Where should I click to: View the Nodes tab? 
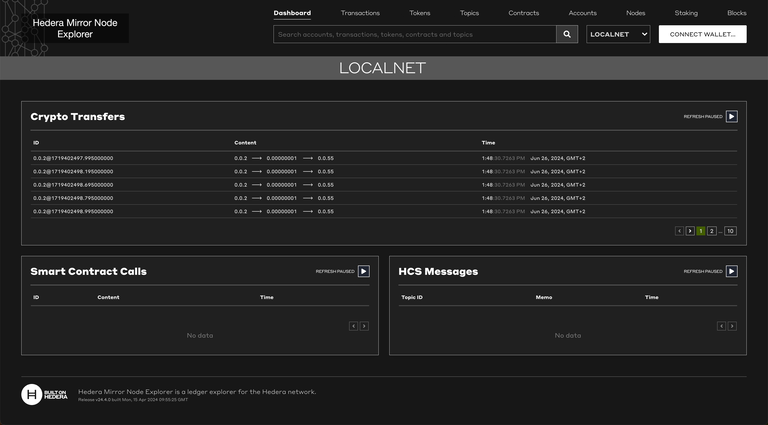pos(635,13)
